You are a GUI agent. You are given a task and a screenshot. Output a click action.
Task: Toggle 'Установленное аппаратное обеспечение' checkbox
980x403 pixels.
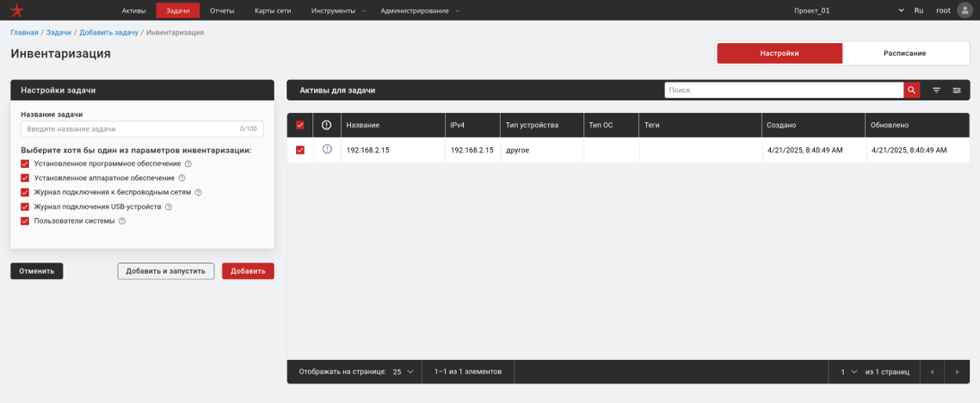25,178
